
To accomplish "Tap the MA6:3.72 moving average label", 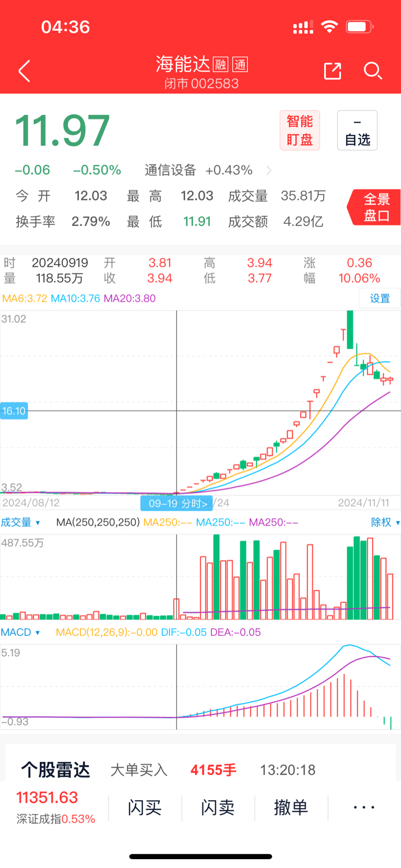I will pos(25,298).
